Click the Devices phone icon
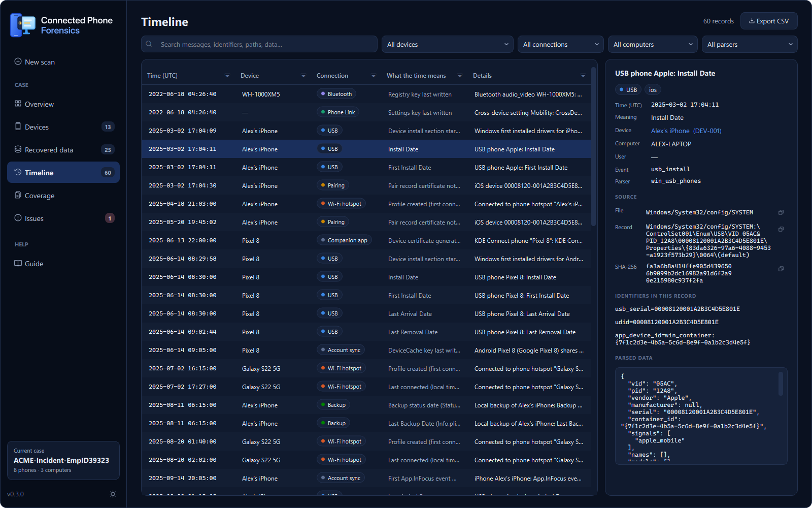The width and height of the screenshot is (812, 508). coord(18,126)
